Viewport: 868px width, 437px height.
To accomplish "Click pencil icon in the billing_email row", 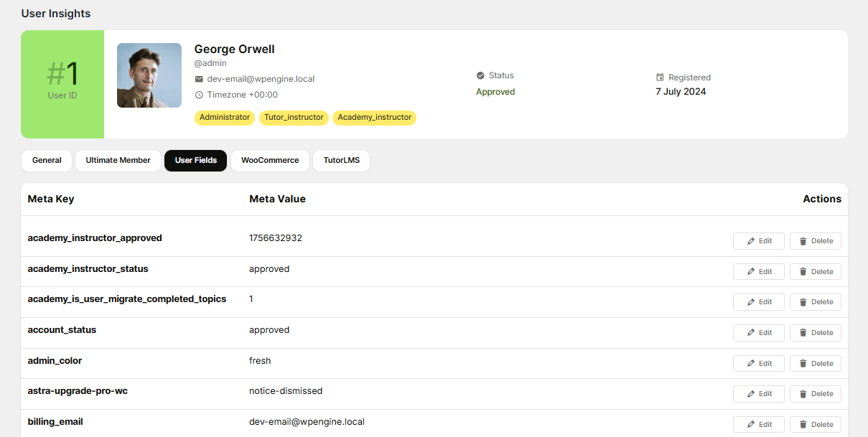I will [x=751, y=425].
